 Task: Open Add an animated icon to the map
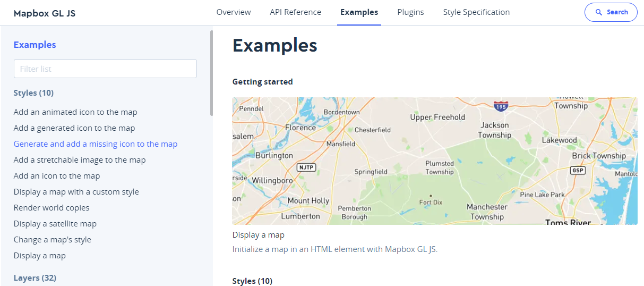coord(75,112)
